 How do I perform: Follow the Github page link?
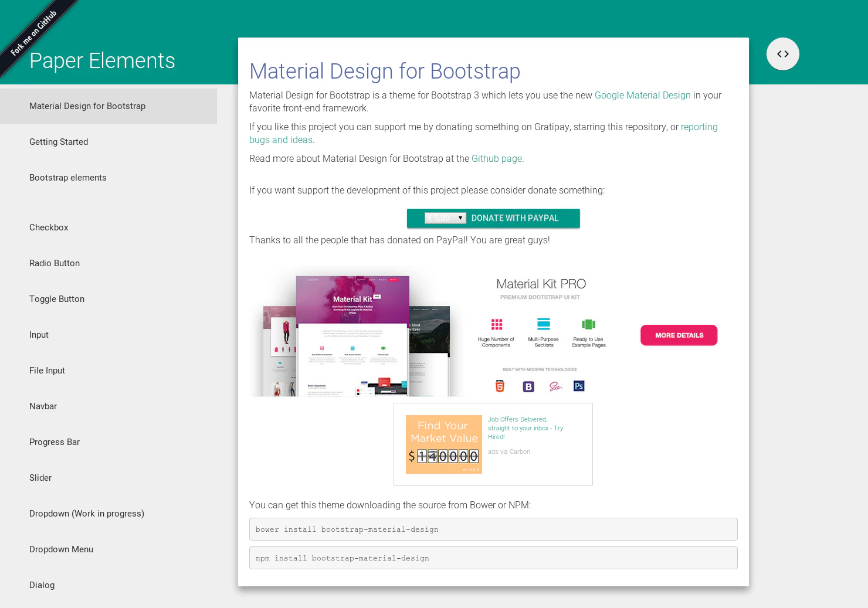coord(496,158)
